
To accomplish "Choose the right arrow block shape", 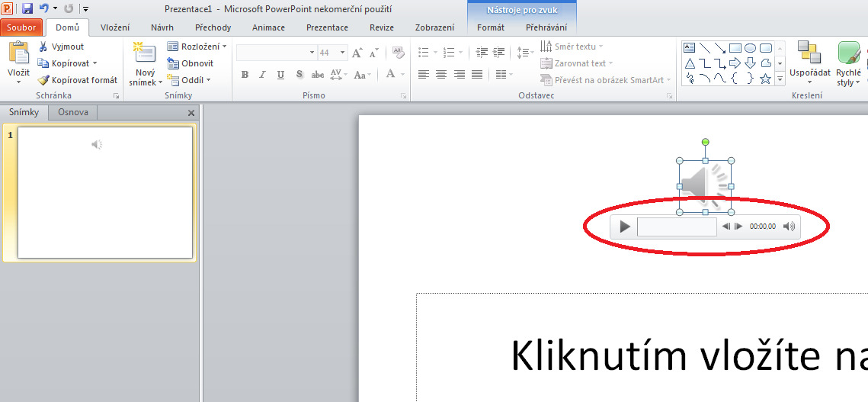I will coord(735,63).
